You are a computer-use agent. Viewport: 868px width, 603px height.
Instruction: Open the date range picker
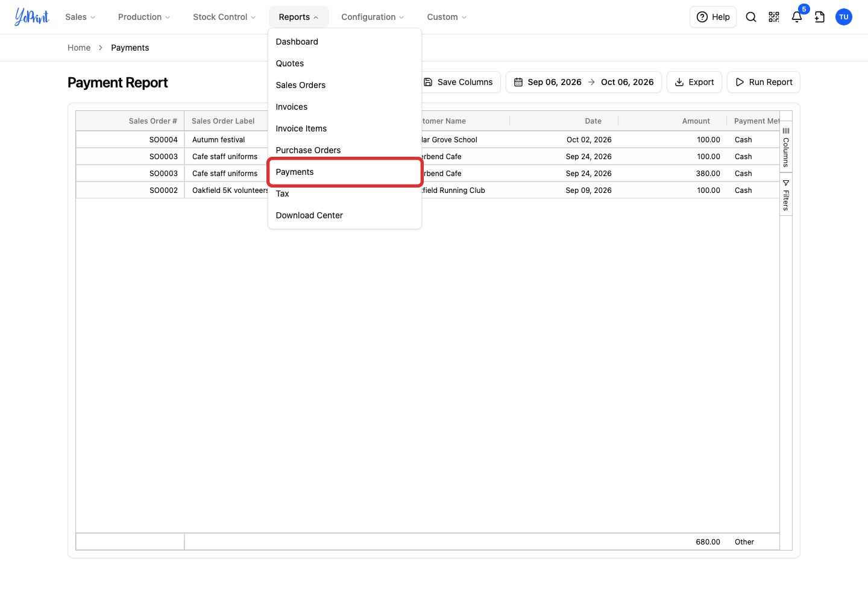pos(583,82)
